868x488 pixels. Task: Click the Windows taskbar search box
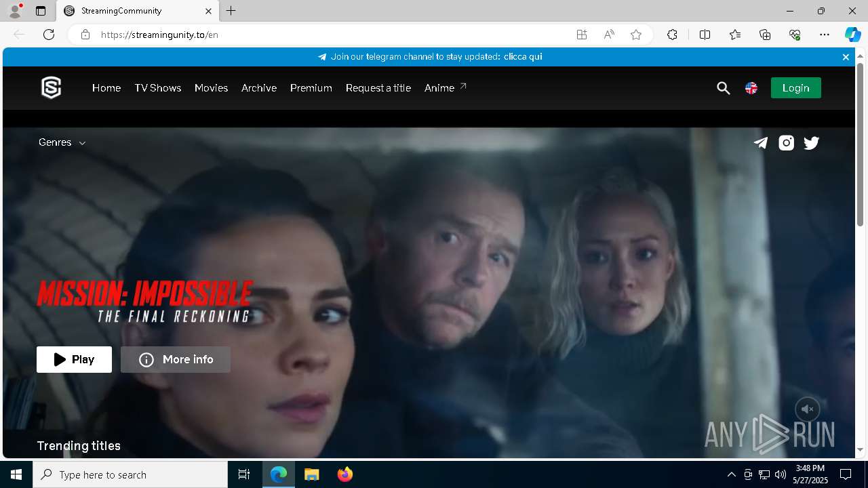130,474
